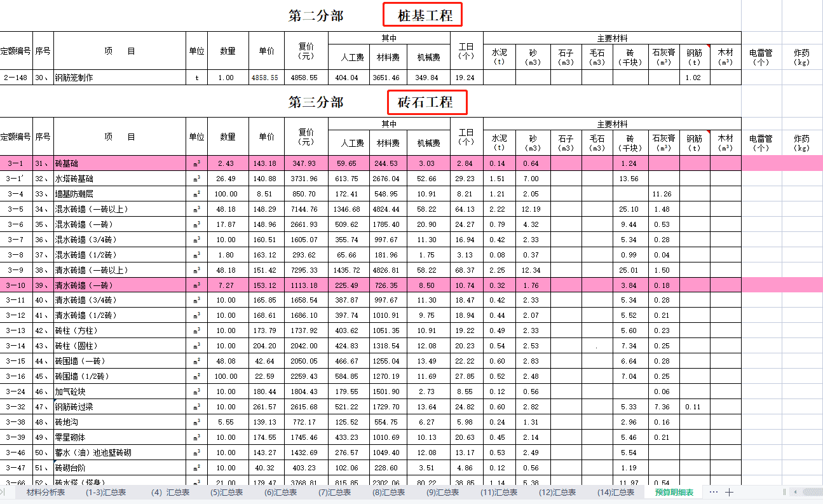Click the unit price 4858.55 in the 单价 column
This screenshot has height=504, width=823.
266,78
